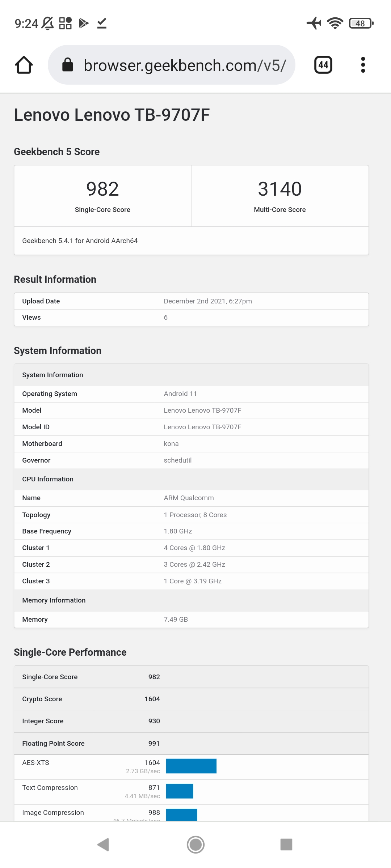
Task: Tap the browser home icon
Action: point(24,65)
